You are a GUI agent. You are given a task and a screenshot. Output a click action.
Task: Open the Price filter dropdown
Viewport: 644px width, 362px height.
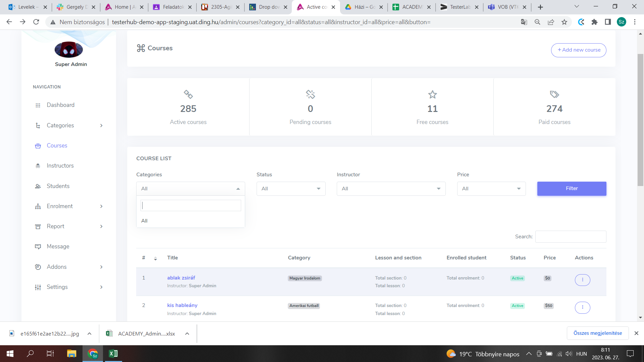tap(491, 189)
